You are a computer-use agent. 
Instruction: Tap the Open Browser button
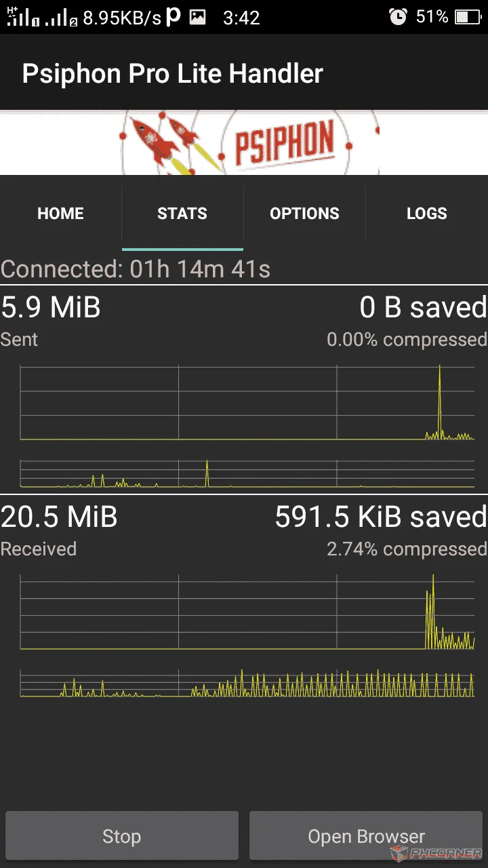pos(366,836)
